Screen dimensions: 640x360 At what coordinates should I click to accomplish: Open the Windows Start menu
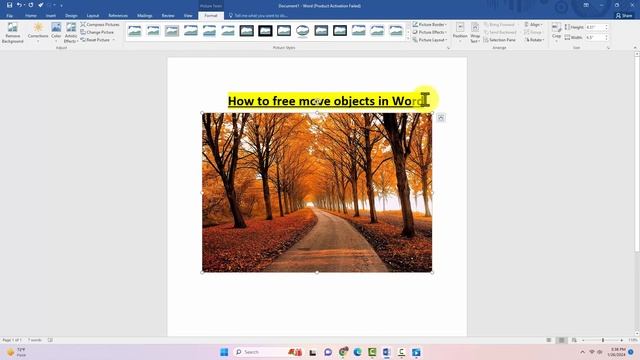pos(224,352)
